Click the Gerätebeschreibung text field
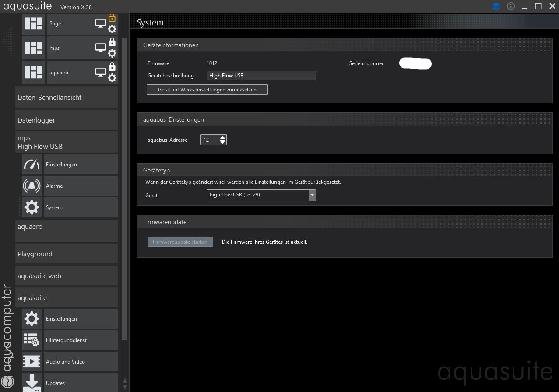Image resolution: width=559 pixels, height=392 pixels. [x=261, y=76]
